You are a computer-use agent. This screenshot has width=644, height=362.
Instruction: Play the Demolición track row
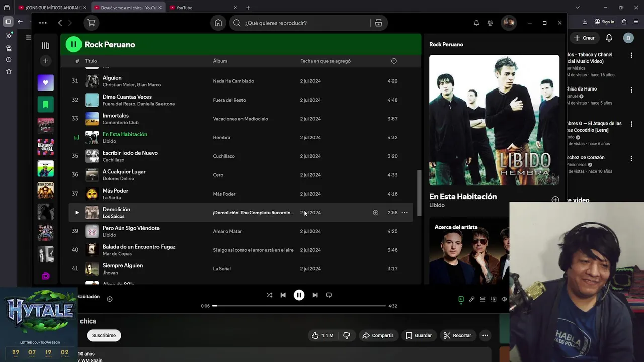click(77, 213)
